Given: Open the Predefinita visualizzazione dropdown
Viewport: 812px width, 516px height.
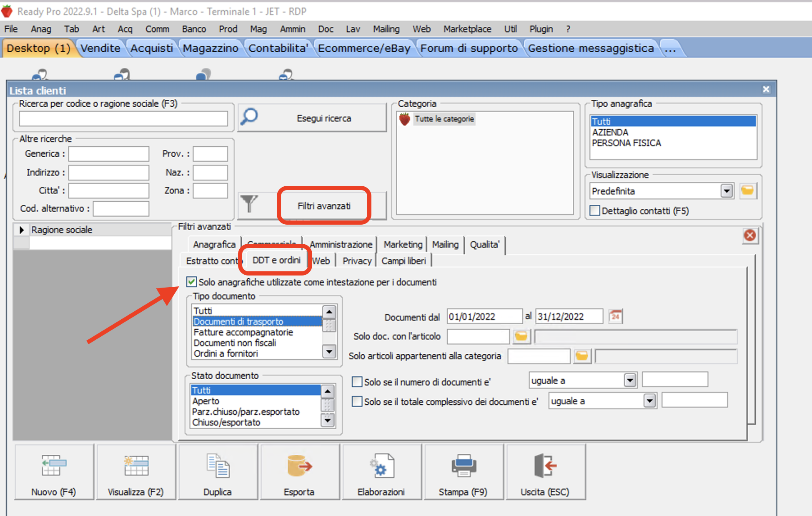Looking at the screenshot, I should (727, 191).
